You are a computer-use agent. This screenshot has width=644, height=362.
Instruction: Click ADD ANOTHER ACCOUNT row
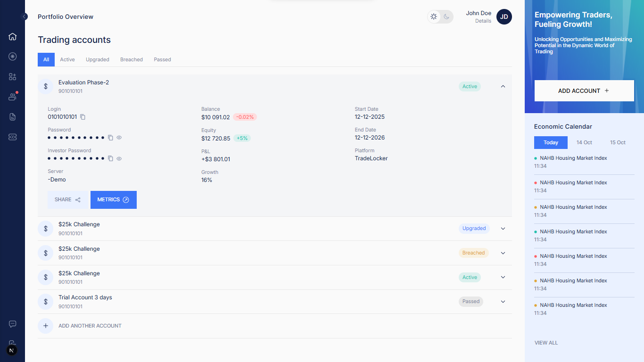coord(90,326)
